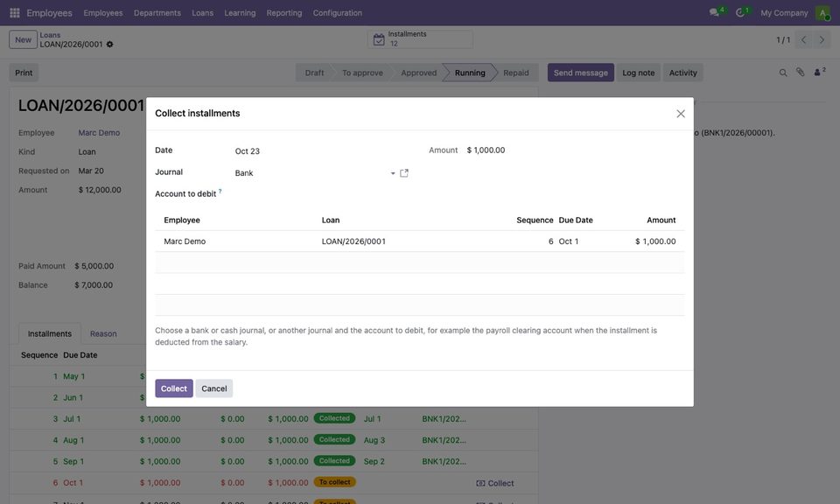Open the Loans menu

[202, 13]
